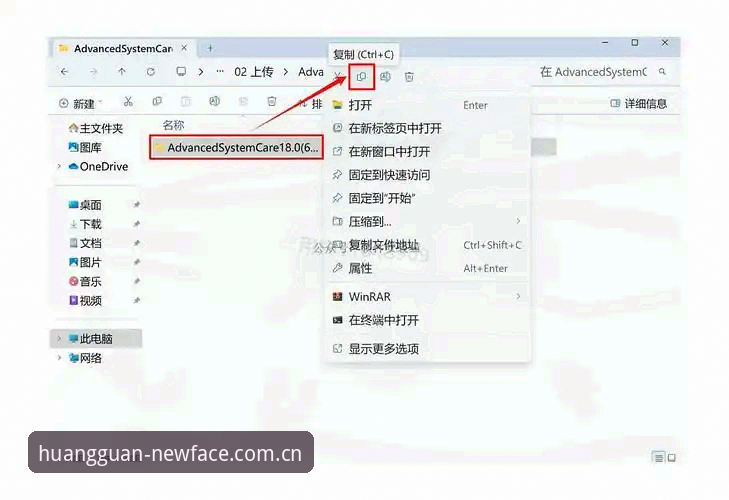Switch to details list view icon

tap(658, 458)
